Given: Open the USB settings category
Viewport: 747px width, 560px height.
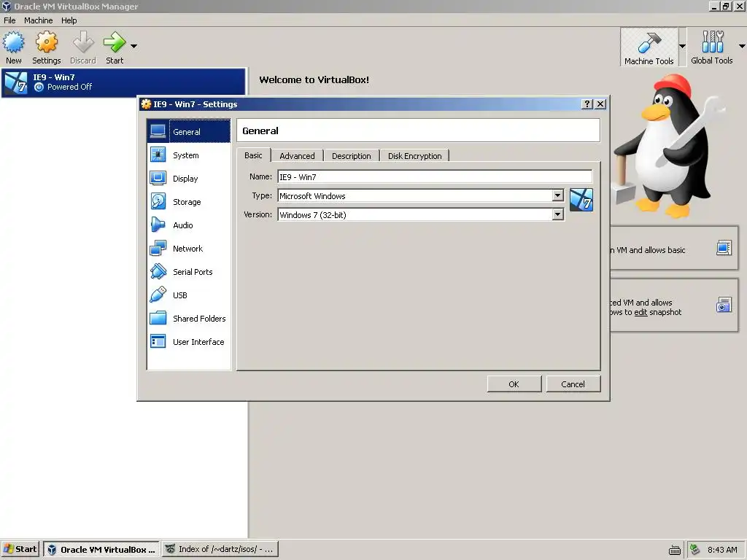Looking at the screenshot, I should pyautogui.click(x=189, y=295).
